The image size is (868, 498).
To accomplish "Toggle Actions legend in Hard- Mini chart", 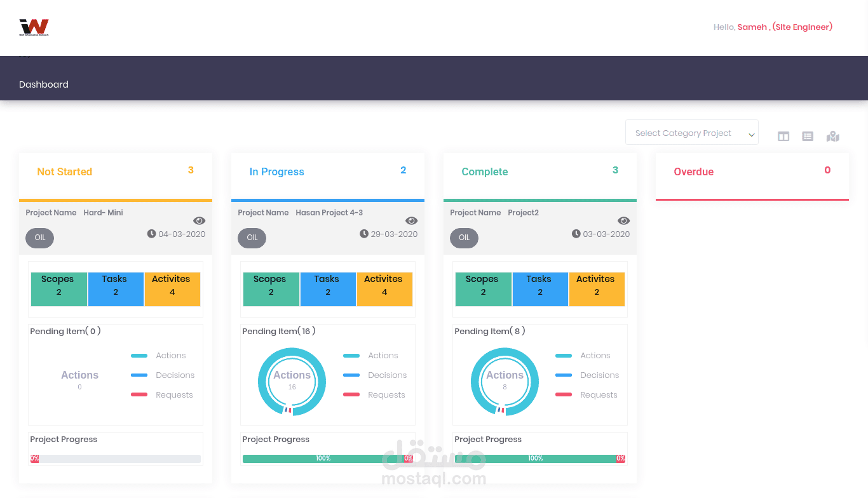I will tap(158, 356).
